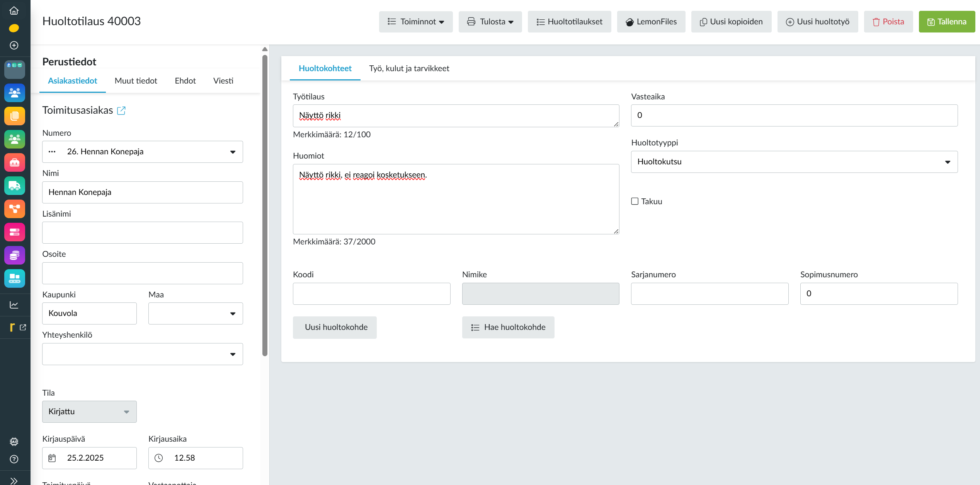Open the Toiminnot dropdown menu
This screenshot has height=485, width=980.
(x=415, y=22)
